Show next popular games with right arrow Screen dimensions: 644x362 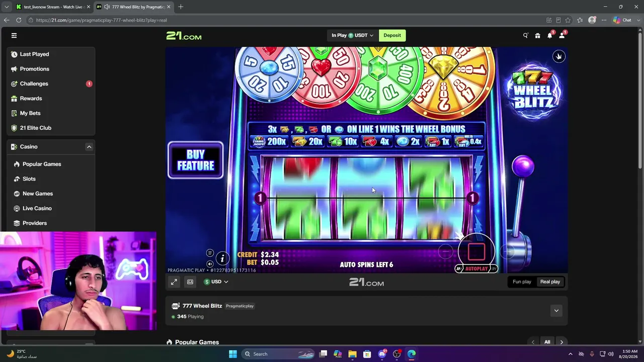tap(561, 342)
